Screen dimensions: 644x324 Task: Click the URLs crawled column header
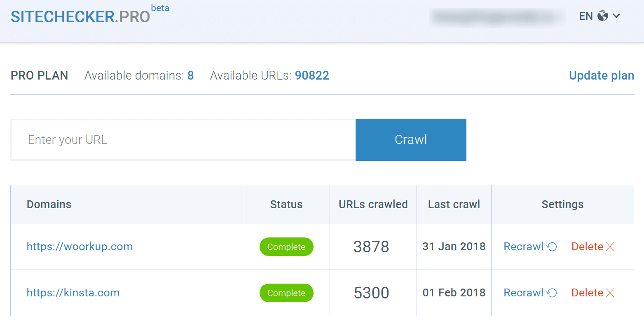coord(373,204)
